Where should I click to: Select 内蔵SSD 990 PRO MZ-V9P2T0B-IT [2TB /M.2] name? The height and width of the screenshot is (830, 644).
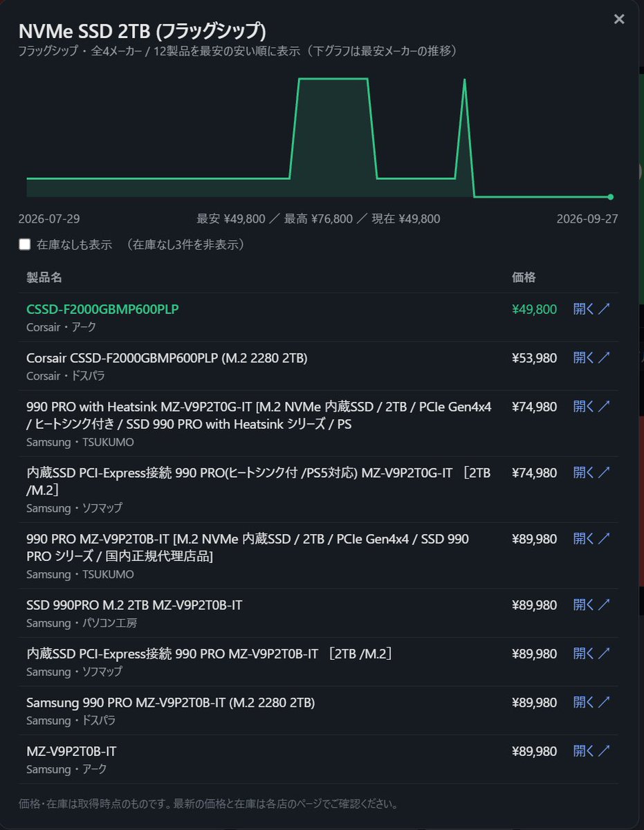pos(209,654)
